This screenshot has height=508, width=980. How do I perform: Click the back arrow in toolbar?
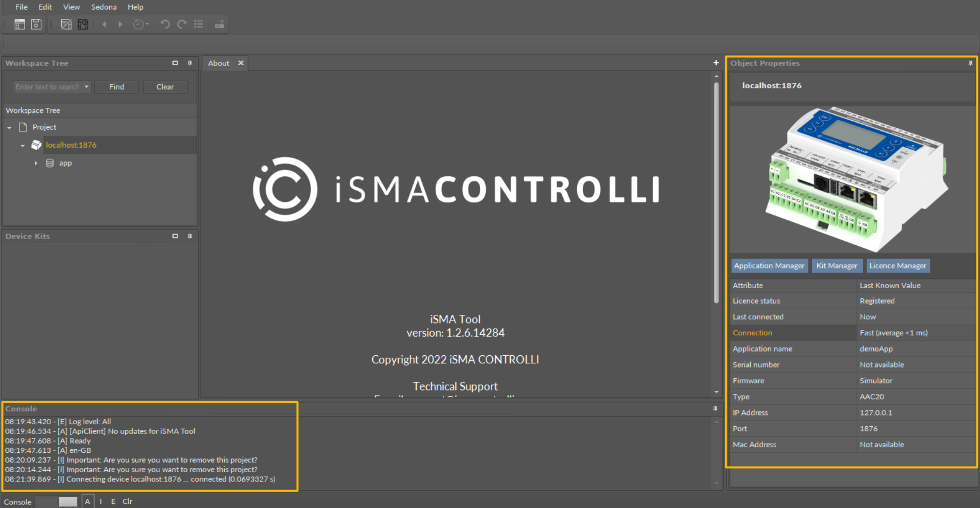(x=105, y=24)
